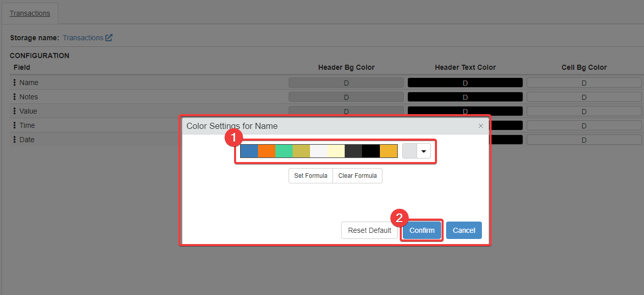Screen dimensions: 644x295
Task: Click the drag handle beside Value field
Action: pyautogui.click(x=14, y=111)
